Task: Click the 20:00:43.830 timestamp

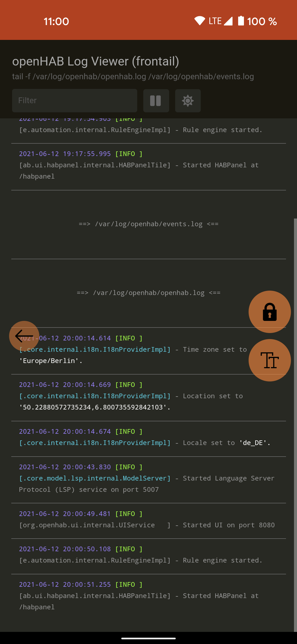Action: 87,467
